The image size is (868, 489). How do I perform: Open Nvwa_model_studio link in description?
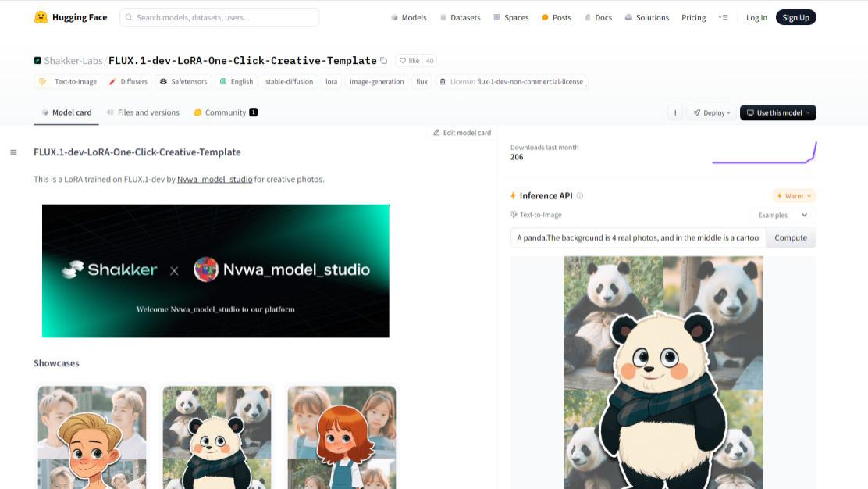point(215,179)
